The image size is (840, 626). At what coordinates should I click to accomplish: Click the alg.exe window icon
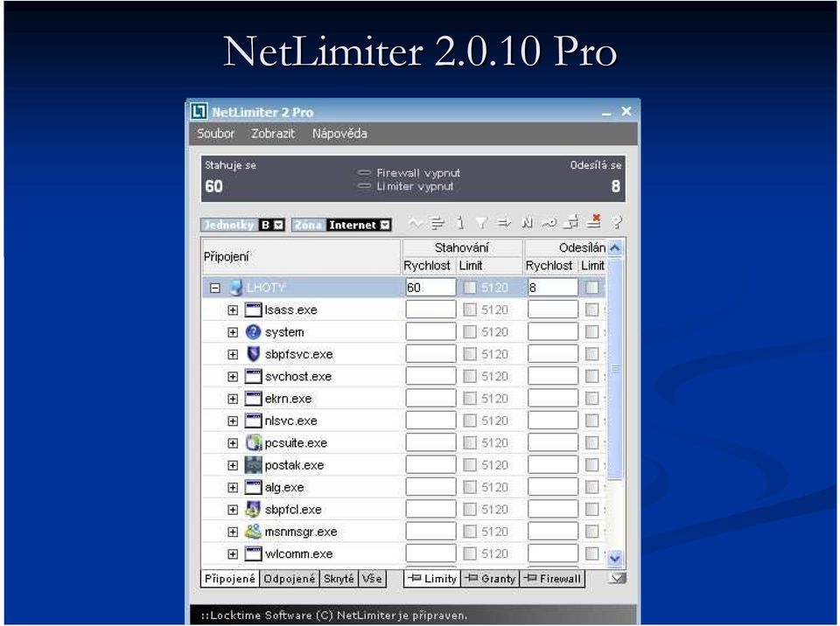coord(253,487)
